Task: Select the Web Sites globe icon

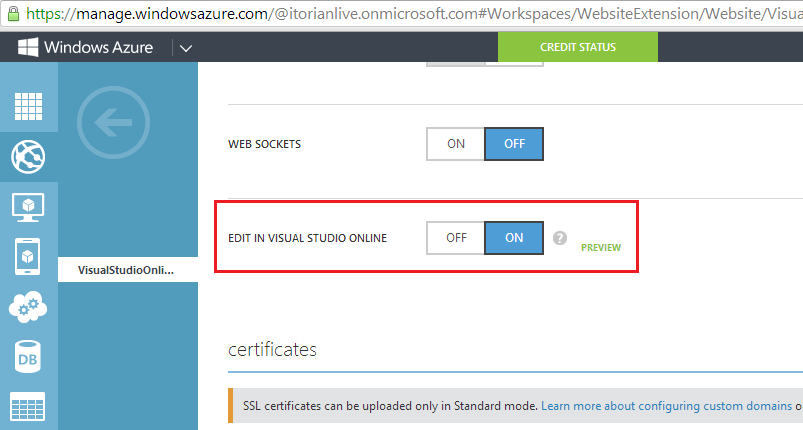Action: click(28, 157)
